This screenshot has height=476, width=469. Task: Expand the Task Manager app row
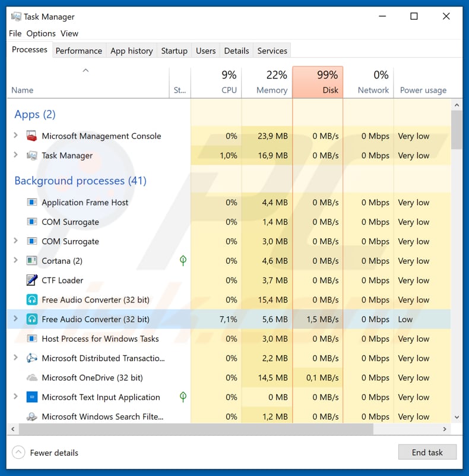tap(15, 155)
